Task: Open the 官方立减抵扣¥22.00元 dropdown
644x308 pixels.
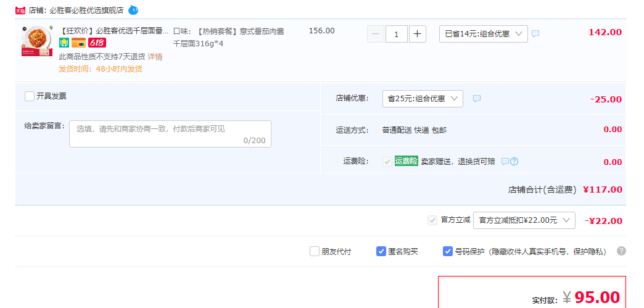Action: [x=524, y=220]
